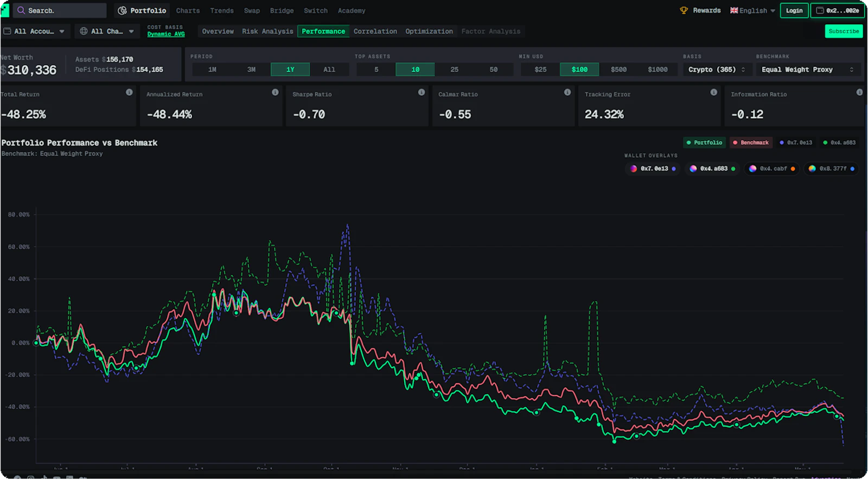Click the Subscribe button
This screenshot has width=868, height=480.
[844, 31]
